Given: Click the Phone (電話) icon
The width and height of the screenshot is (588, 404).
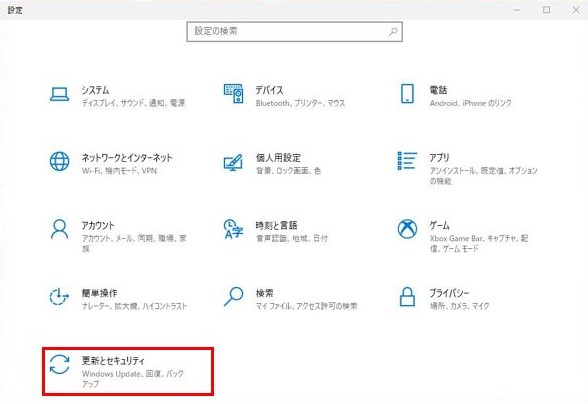Looking at the screenshot, I should pyautogui.click(x=407, y=93).
